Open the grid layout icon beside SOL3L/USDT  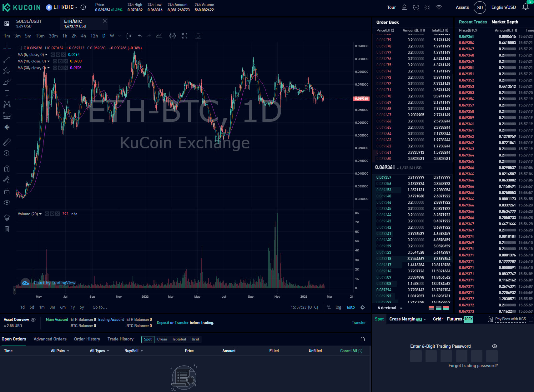pos(7,23)
